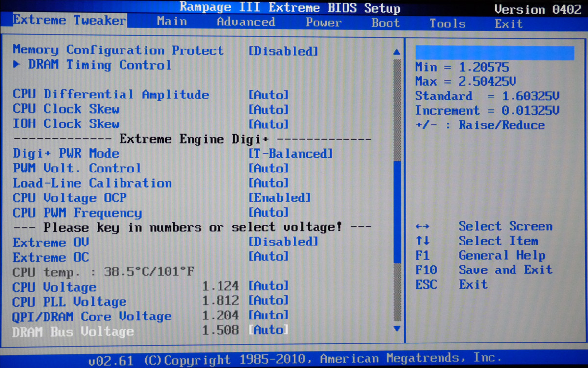588x368 pixels.
Task: Toggle CPU Voltage OCP [Enabled] value
Action: [x=279, y=198]
